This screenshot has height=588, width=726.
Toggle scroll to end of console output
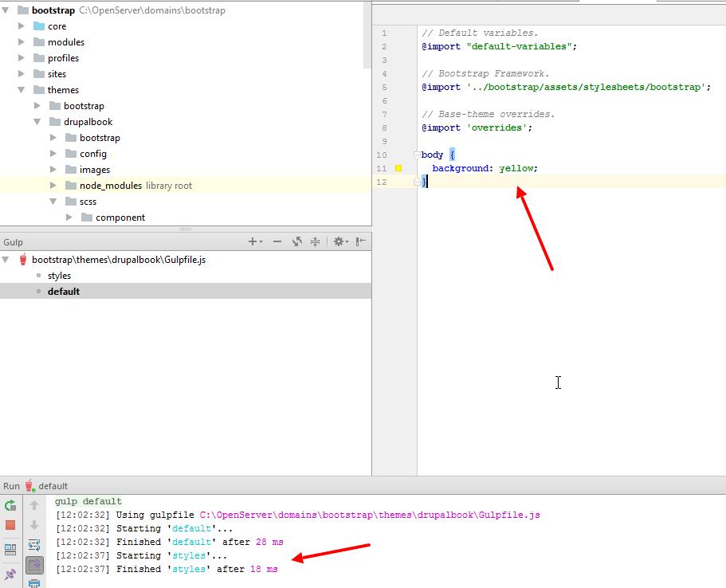click(34, 565)
